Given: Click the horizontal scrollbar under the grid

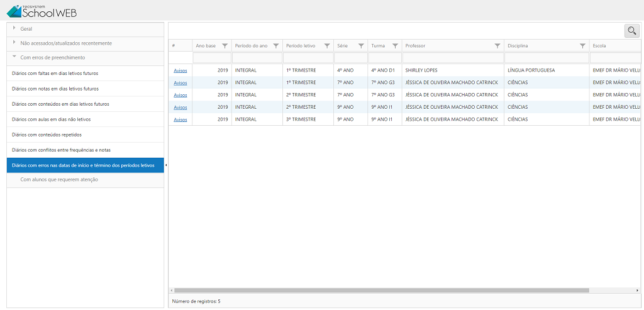Looking at the screenshot, I should coord(380,291).
